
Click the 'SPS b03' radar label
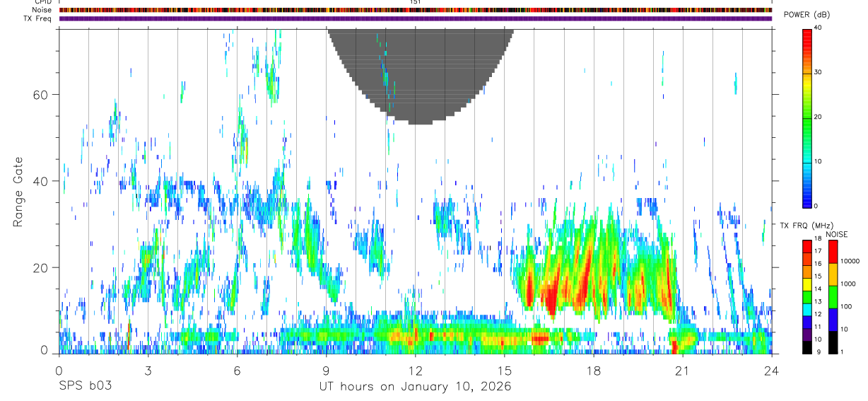point(85,387)
